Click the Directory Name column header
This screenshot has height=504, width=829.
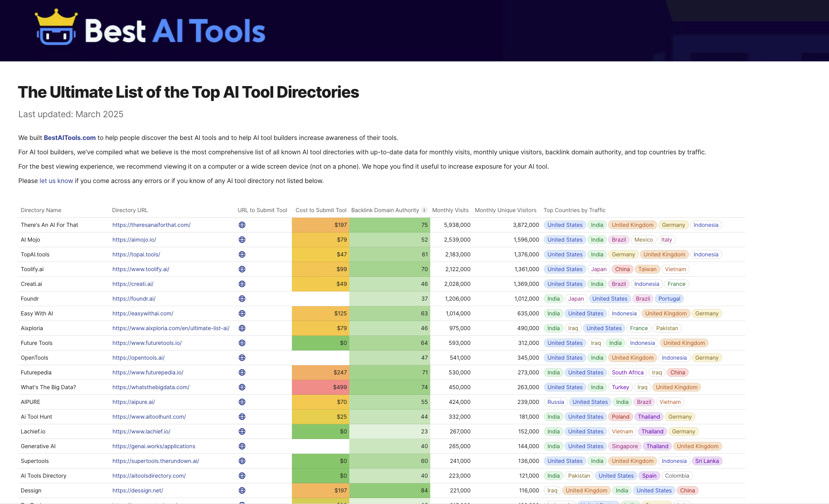(41, 210)
